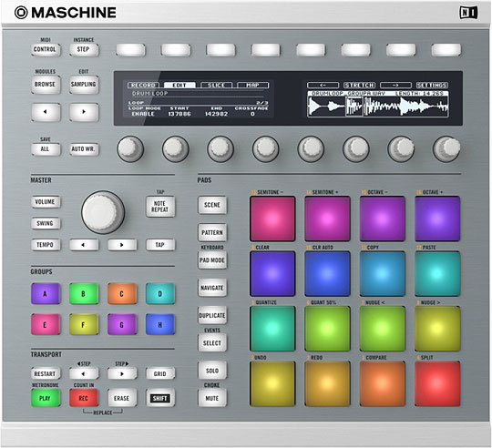Activate the Navigate button
Screen dimensions: 492x448
[x=212, y=288]
